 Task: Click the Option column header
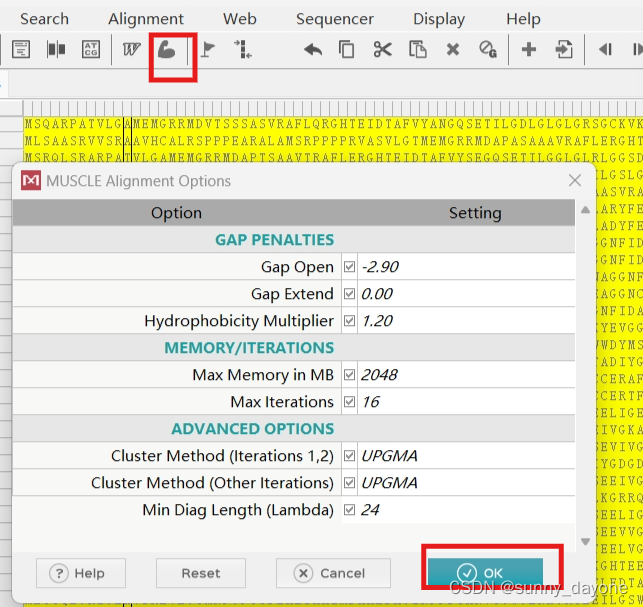coord(176,212)
